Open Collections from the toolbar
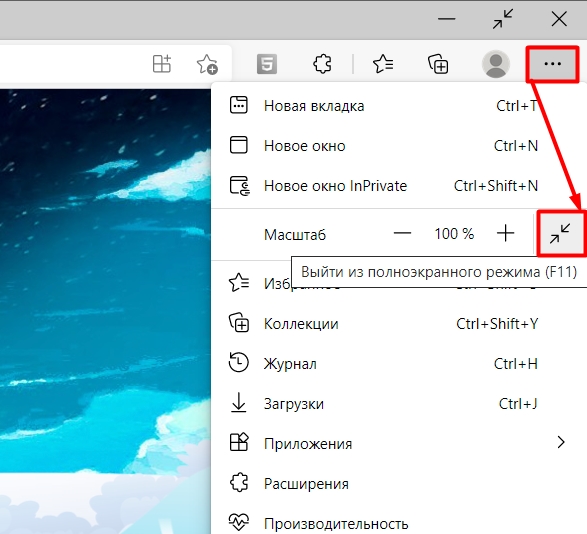The width and height of the screenshot is (587, 534). pyautogui.click(x=438, y=64)
